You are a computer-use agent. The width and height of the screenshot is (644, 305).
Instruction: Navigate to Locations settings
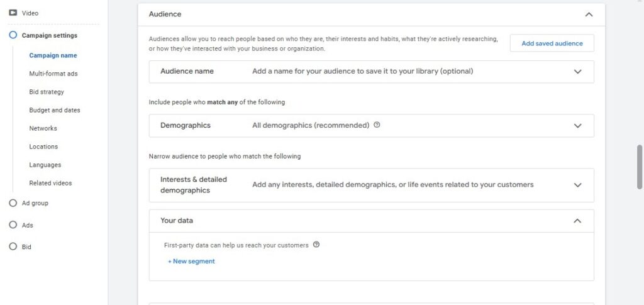[43, 147]
